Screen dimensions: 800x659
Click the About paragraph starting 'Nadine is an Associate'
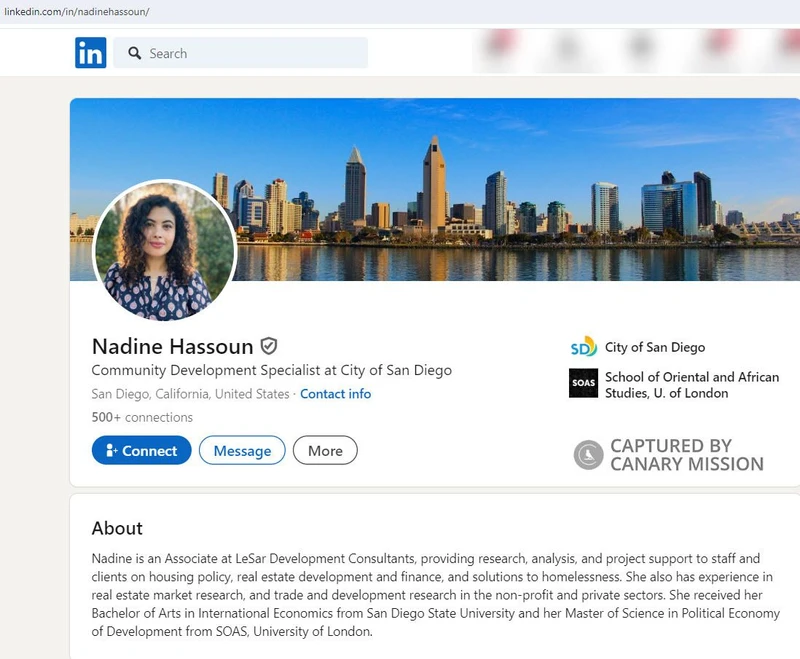coord(436,595)
